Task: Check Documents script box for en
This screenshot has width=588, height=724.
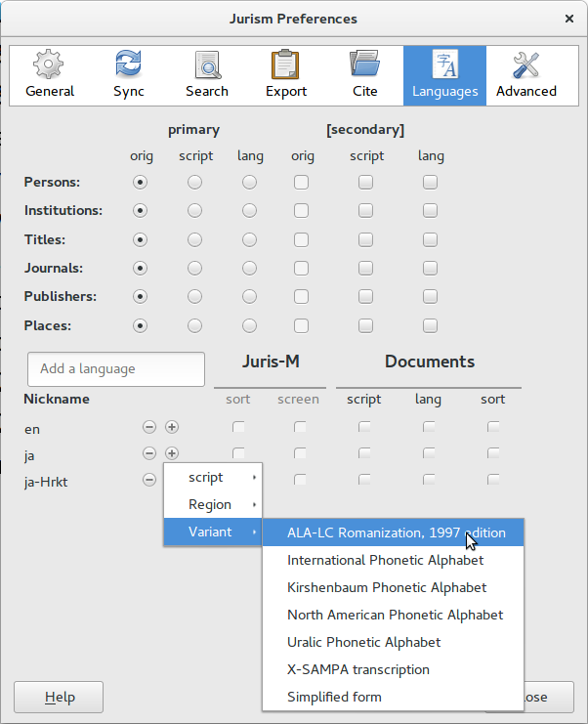Action: click(x=364, y=427)
